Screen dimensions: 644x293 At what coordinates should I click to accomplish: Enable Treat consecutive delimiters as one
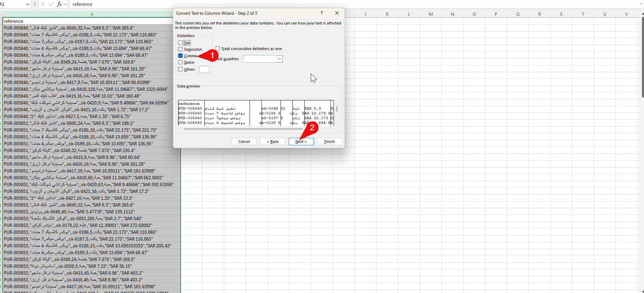coord(218,49)
